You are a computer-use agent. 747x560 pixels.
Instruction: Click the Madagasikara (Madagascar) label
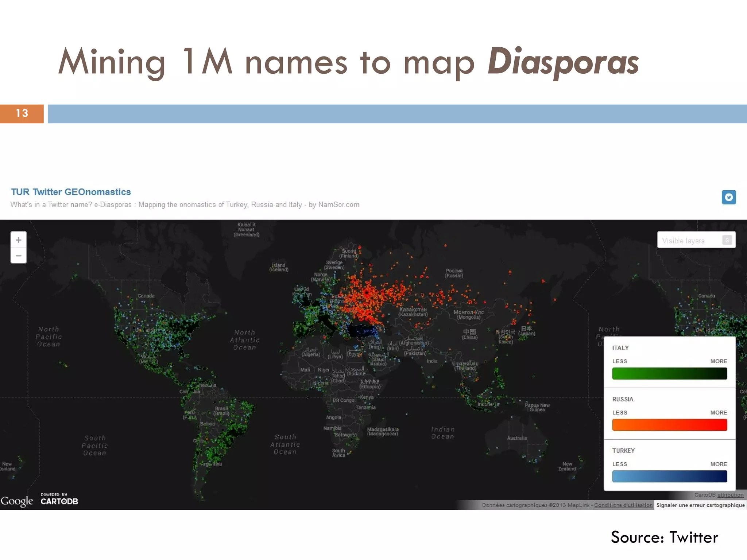383,432
